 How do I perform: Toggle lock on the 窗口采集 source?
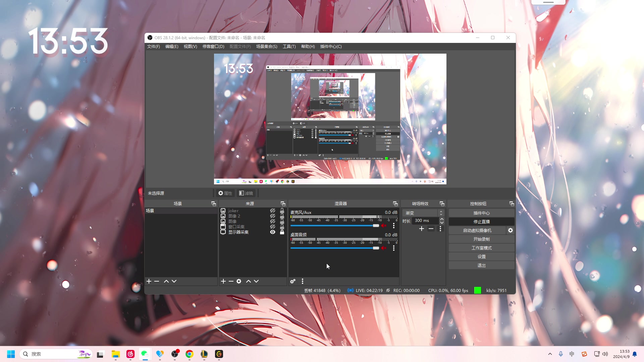pyautogui.click(x=282, y=227)
